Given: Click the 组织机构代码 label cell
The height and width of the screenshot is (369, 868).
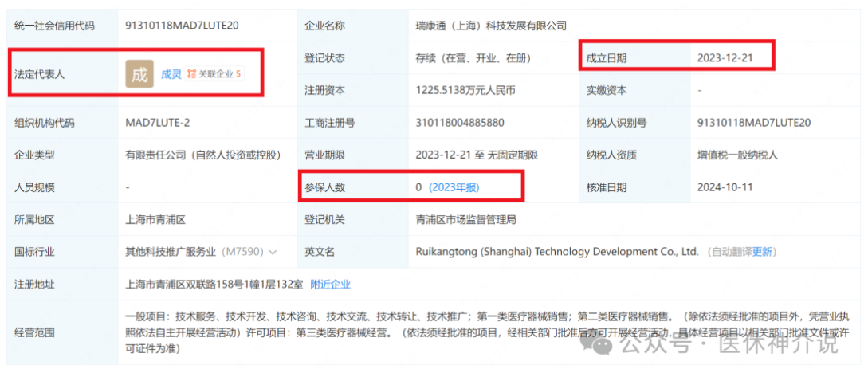Looking at the screenshot, I should point(62,123).
